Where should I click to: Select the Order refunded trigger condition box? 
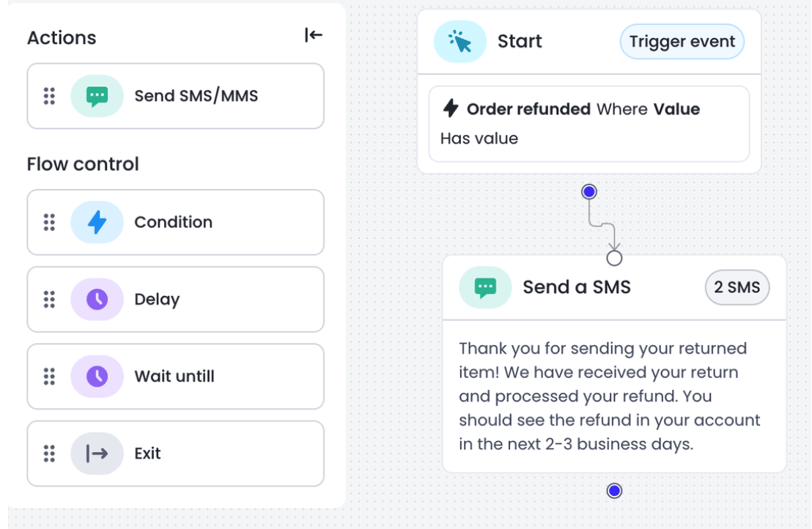click(x=588, y=124)
